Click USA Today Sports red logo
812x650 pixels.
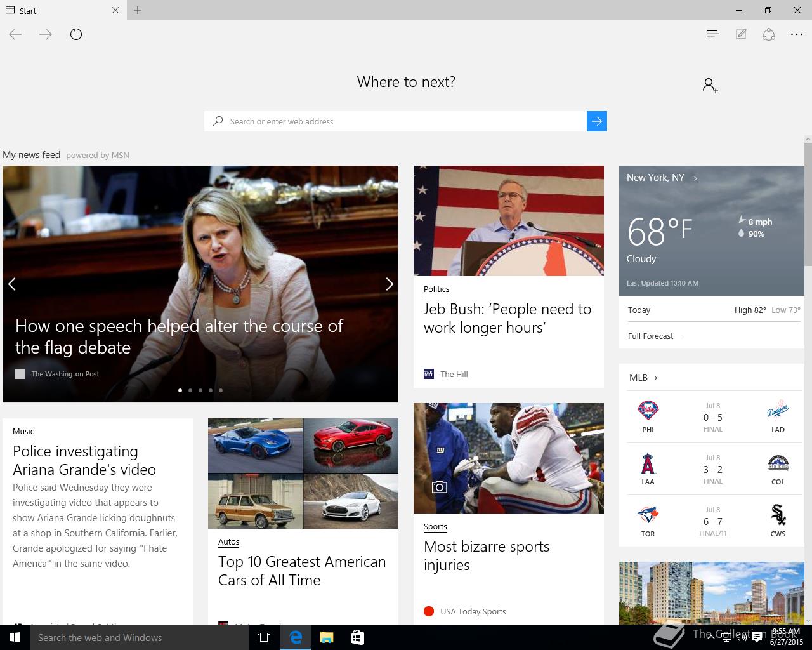click(429, 611)
